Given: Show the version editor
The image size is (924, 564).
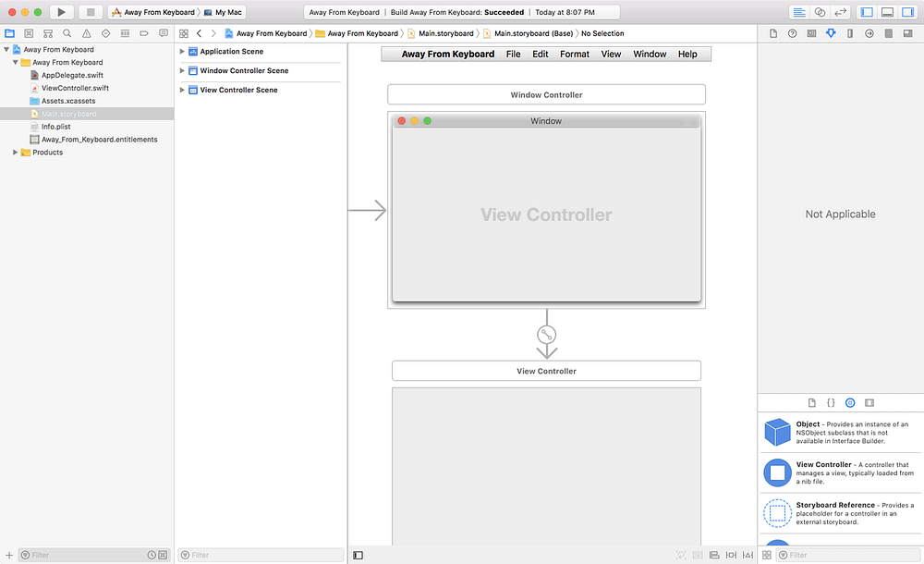Looking at the screenshot, I should [840, 12].
